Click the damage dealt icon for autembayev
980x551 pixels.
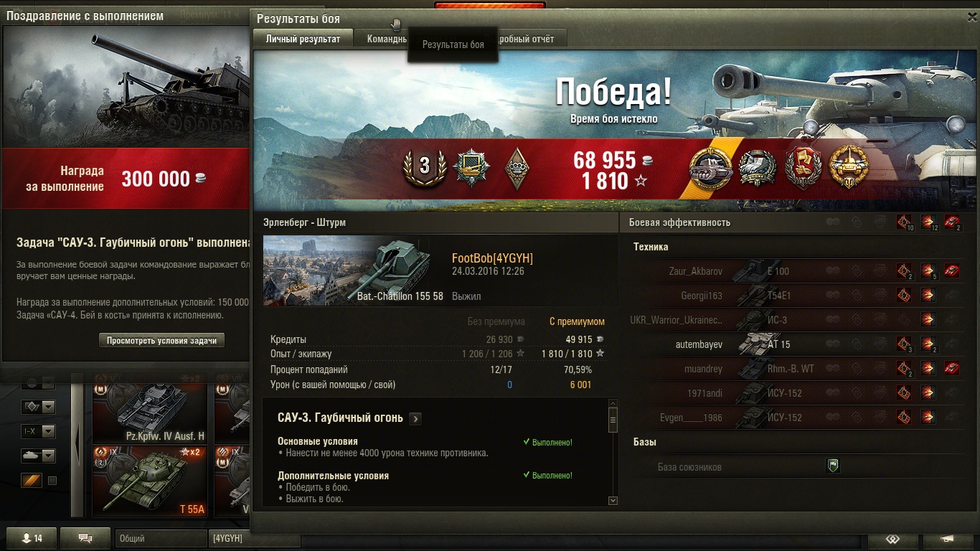pos(928,344)
